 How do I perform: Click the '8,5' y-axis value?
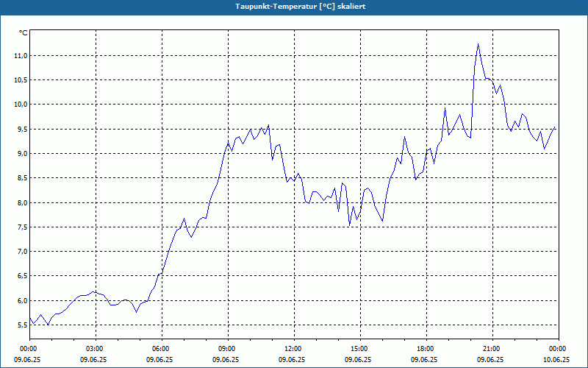(22, 178)
